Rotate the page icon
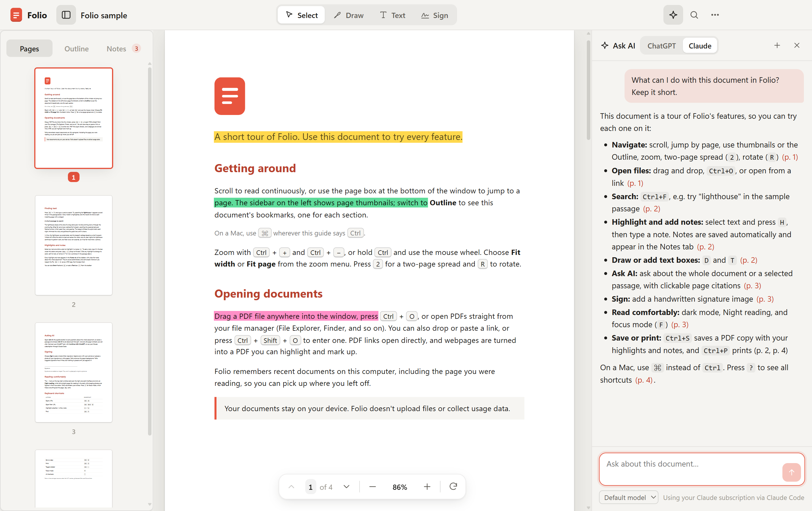The image size is (812, 511). click(453, 486)
